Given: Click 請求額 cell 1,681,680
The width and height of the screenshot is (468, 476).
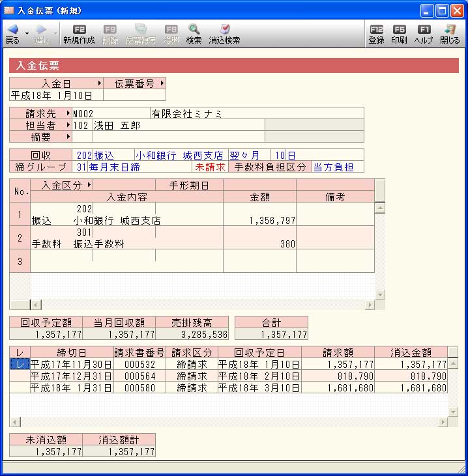Looking at the screenshot, I should (338, 387).
